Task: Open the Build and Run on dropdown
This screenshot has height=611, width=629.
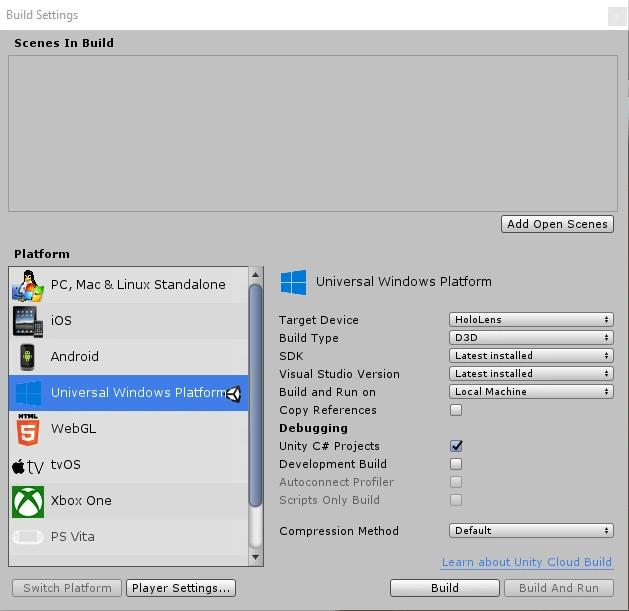Action: pos(531,392)
